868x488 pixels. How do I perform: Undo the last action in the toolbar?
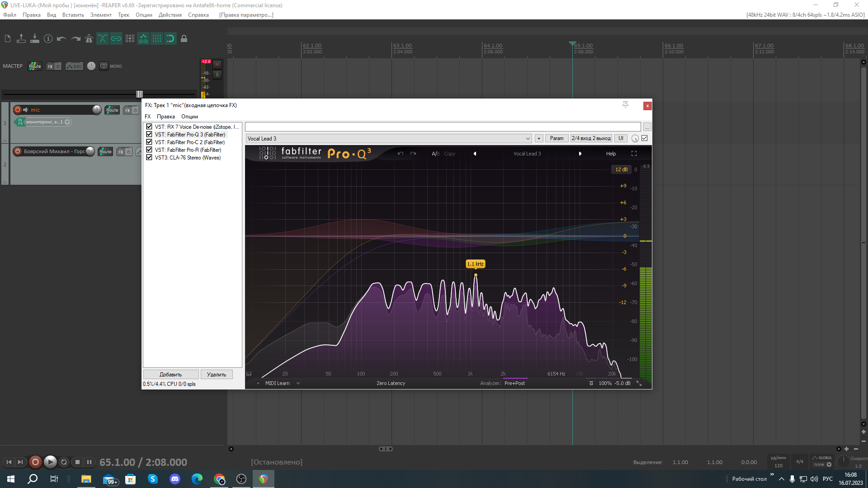click(x=62, y=39)
